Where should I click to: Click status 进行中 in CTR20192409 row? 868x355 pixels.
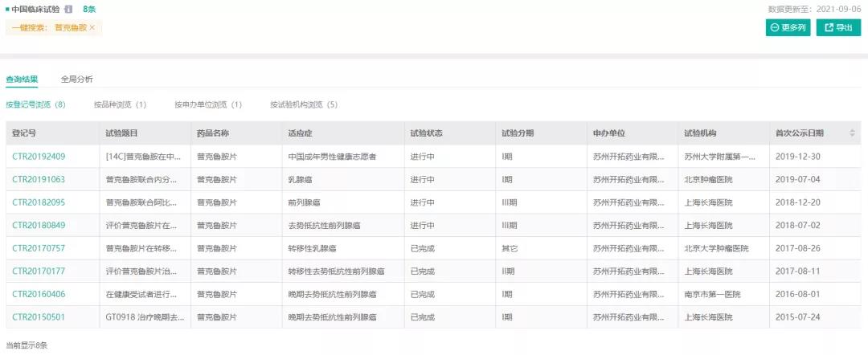pyautogui.click(x=423, y=157)
